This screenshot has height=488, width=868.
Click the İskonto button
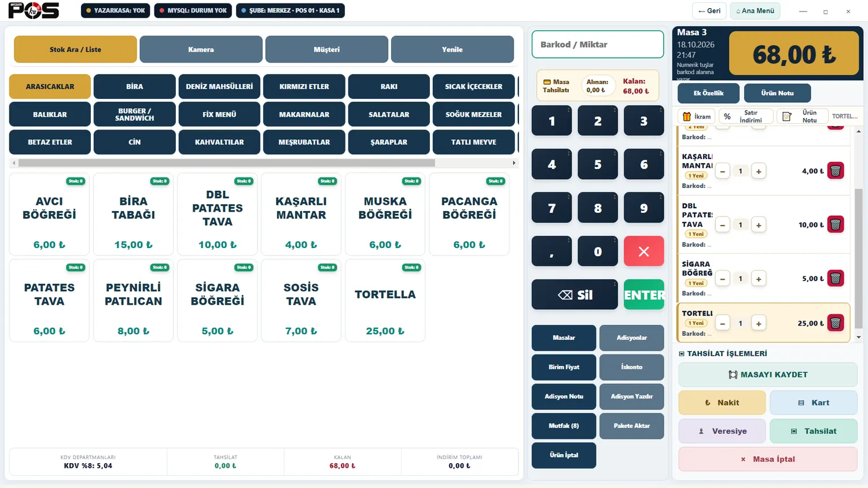[x=631, y=367]
